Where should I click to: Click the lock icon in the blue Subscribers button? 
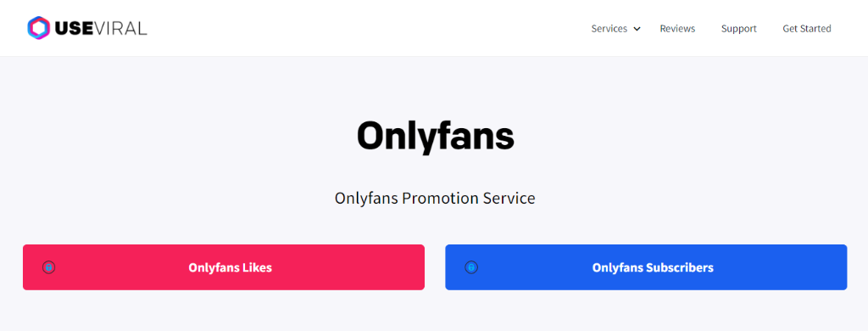471,267
